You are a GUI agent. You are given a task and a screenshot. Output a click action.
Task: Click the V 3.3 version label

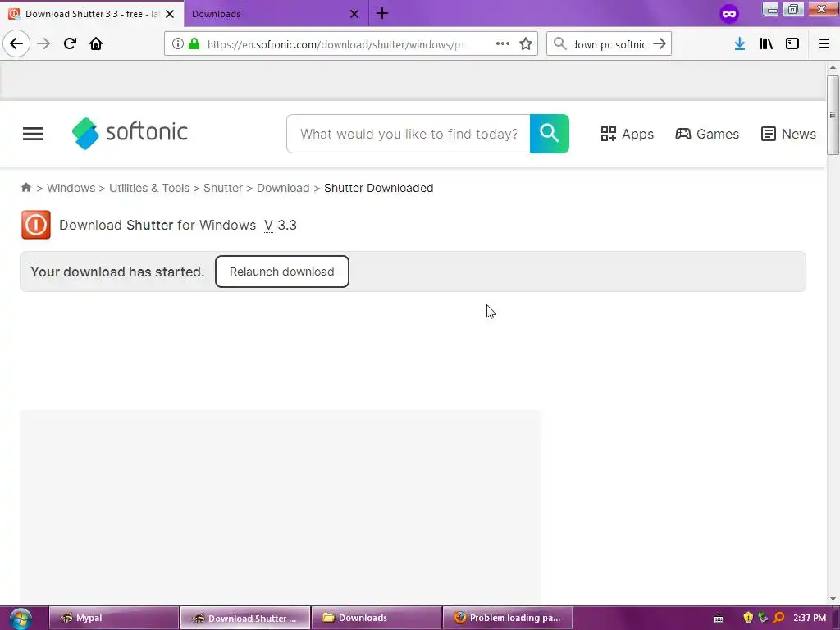click(x=281, y=225)
